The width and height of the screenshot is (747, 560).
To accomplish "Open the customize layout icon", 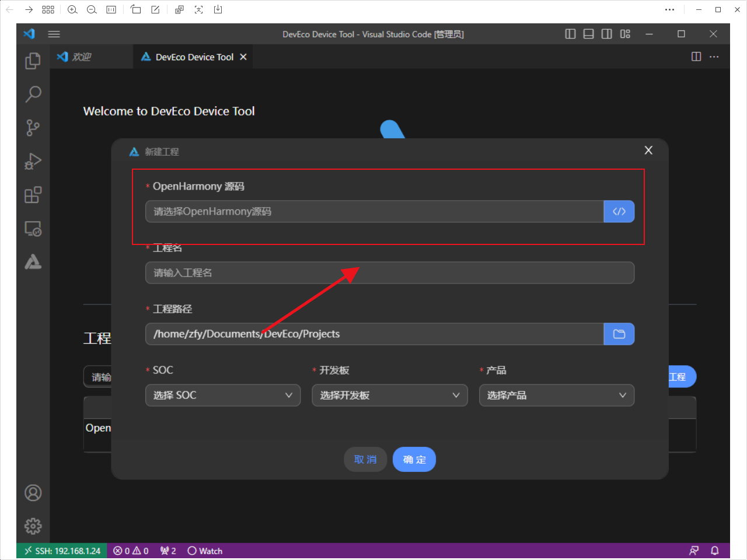I will click(625, 34).
